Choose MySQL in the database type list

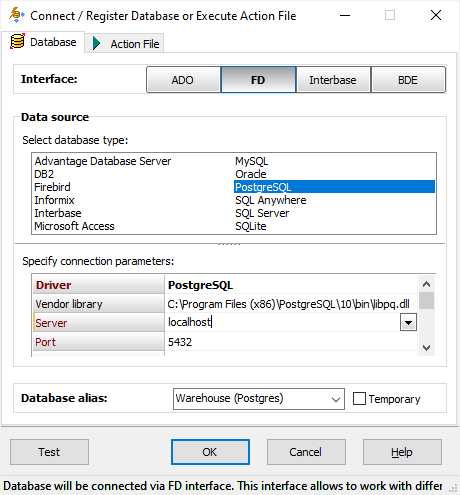[252, 161]
